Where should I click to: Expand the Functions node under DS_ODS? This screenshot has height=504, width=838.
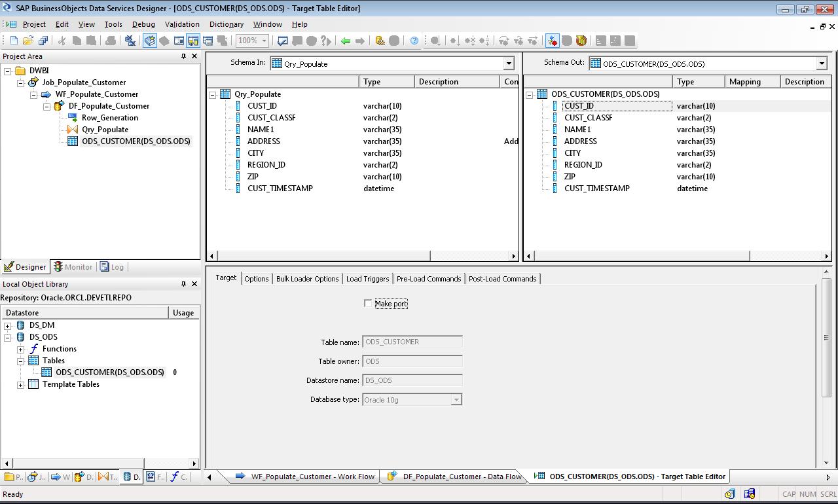point(21,349)
